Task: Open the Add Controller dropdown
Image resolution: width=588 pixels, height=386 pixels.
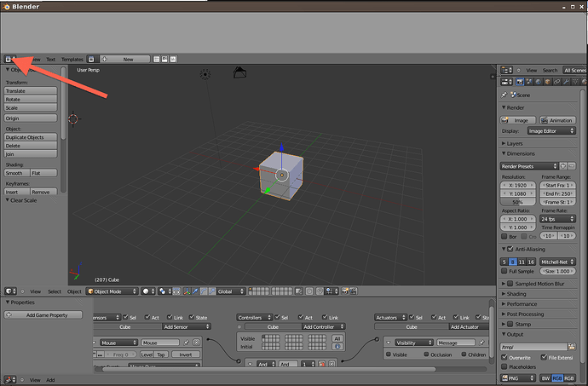Action: [324, 326]
